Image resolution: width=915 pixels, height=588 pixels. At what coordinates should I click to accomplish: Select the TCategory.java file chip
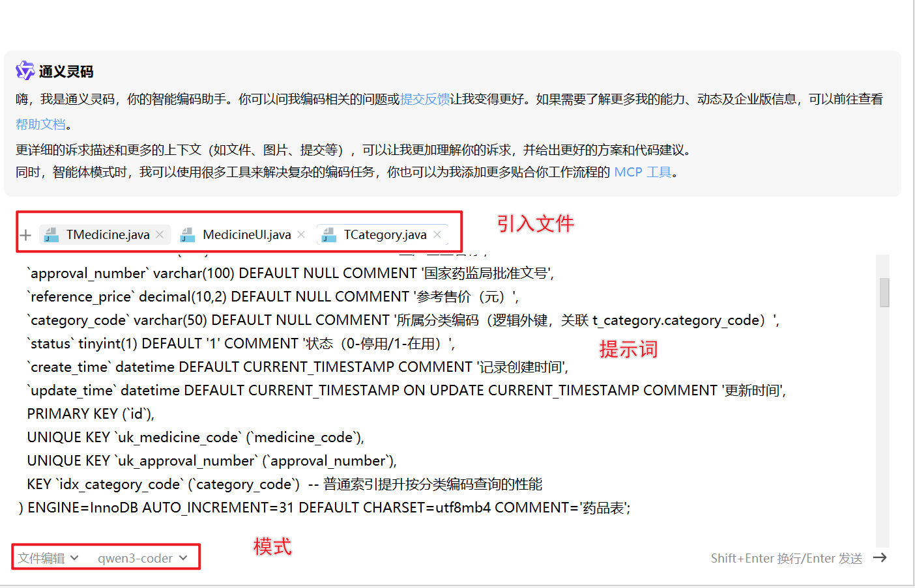pos(385,234)
